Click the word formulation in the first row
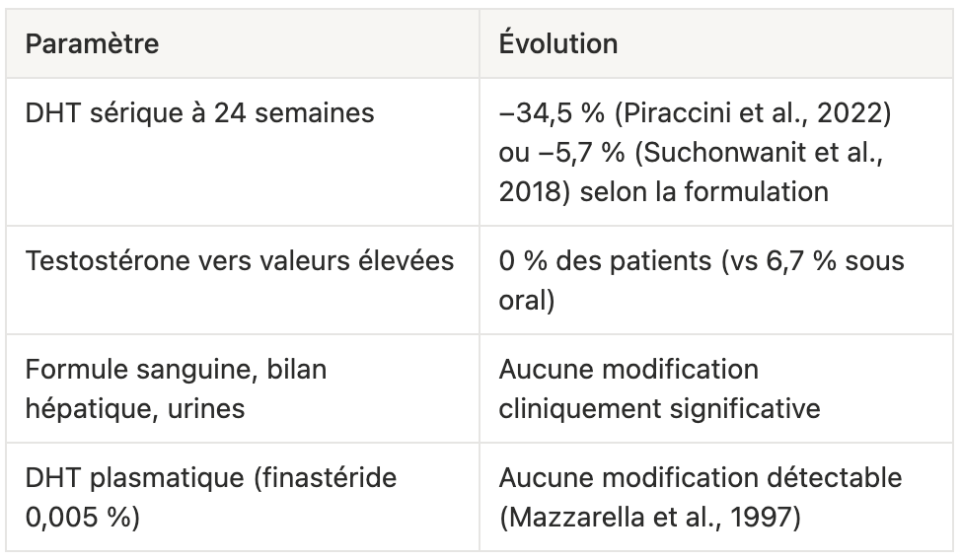 [757, 192]
